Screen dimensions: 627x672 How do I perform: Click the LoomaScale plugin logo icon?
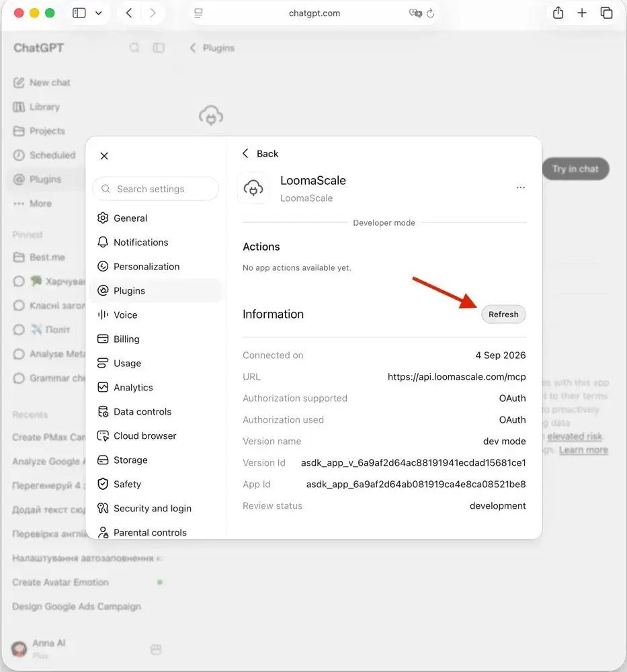point(253,188)
